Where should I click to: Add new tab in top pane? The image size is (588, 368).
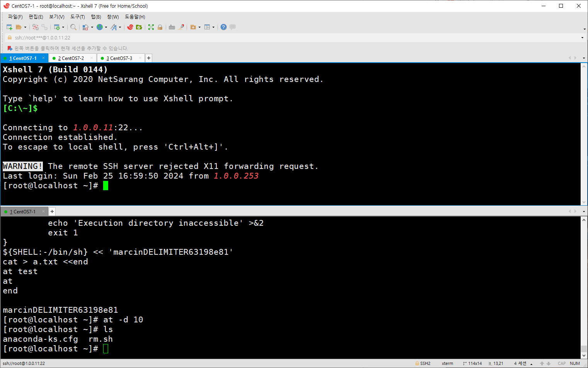pos(149,58)
